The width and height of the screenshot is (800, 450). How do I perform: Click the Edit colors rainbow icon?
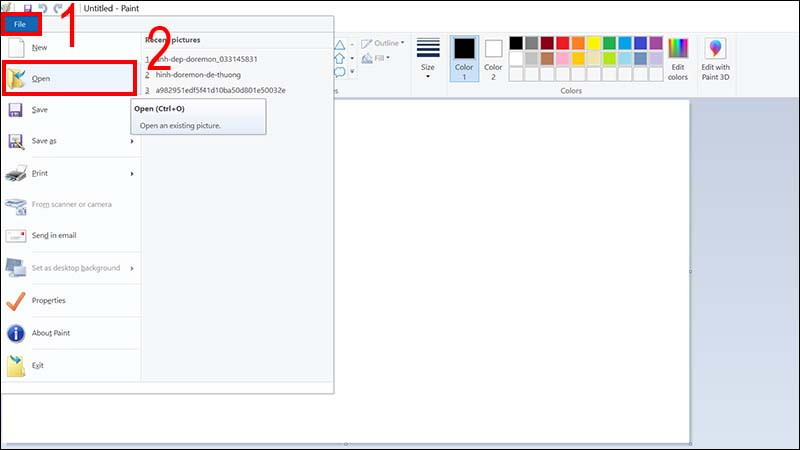click(678, 60)
